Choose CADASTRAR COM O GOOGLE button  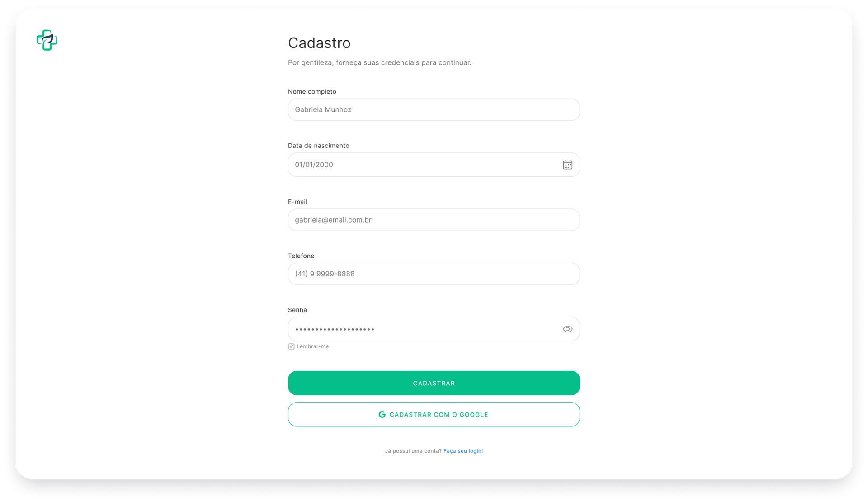pyautogui.click(x=434, y=415)
